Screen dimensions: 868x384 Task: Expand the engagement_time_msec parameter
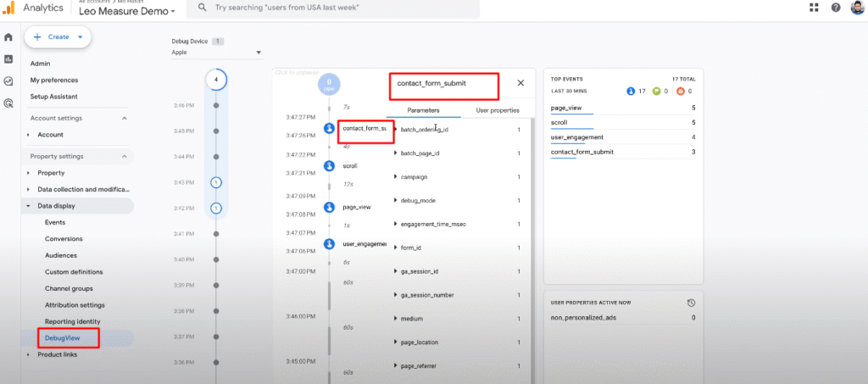[395, 224]
